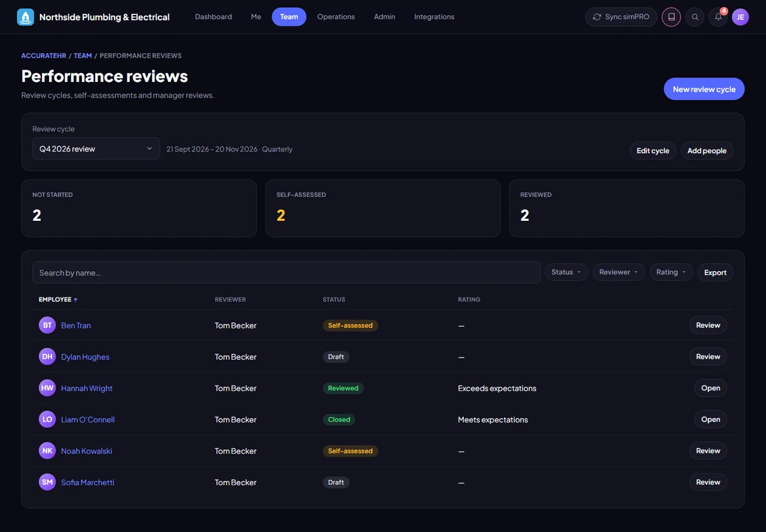Click the TEAM breadcrumb link
Image resolution: width=766 pixels, height=532 pixels.
83,56
